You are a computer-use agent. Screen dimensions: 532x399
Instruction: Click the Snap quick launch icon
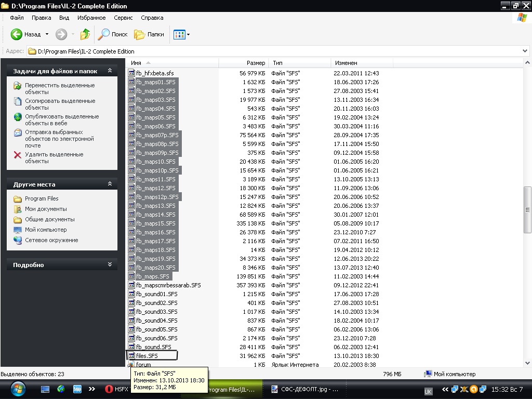(77, 389)
